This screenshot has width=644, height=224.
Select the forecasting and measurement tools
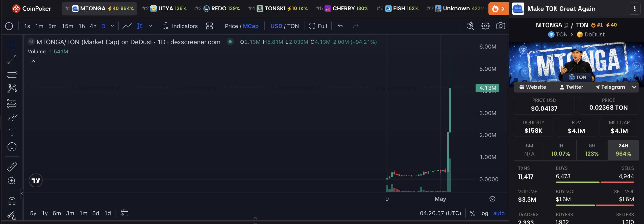coord(12,103)
